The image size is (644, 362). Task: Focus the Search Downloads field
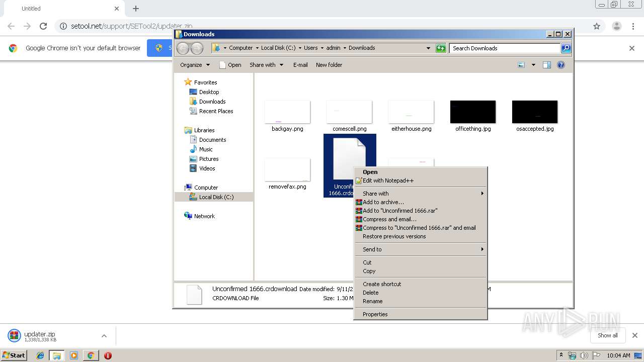[505, 48]
